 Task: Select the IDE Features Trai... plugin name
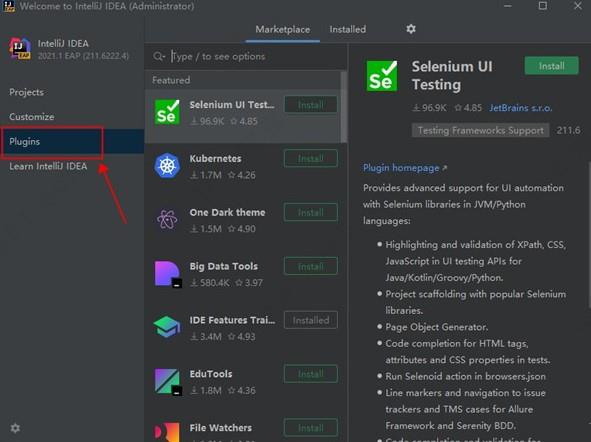(x=232, y=320)
